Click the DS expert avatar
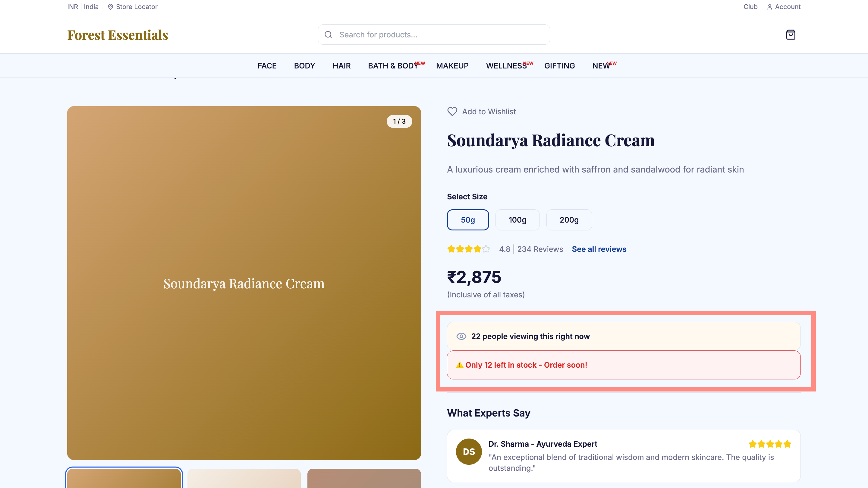Viewport: 868px width, 488px height. (x=469, y=452)
